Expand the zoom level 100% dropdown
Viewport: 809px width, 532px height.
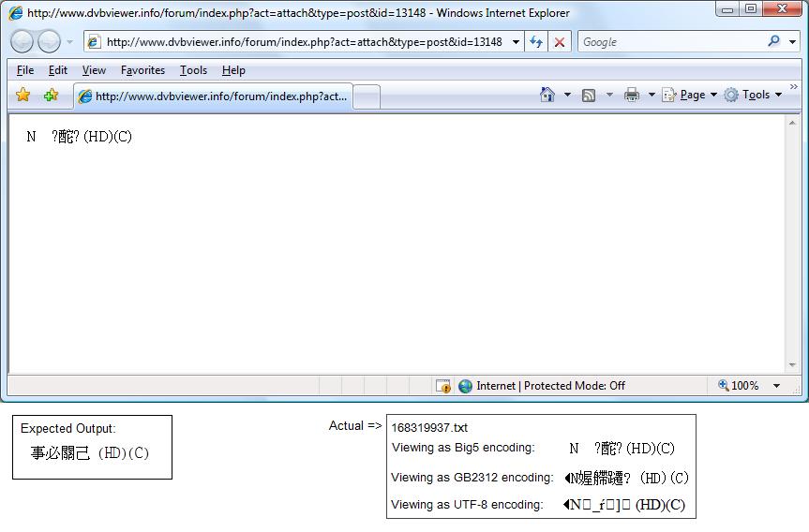776,386
